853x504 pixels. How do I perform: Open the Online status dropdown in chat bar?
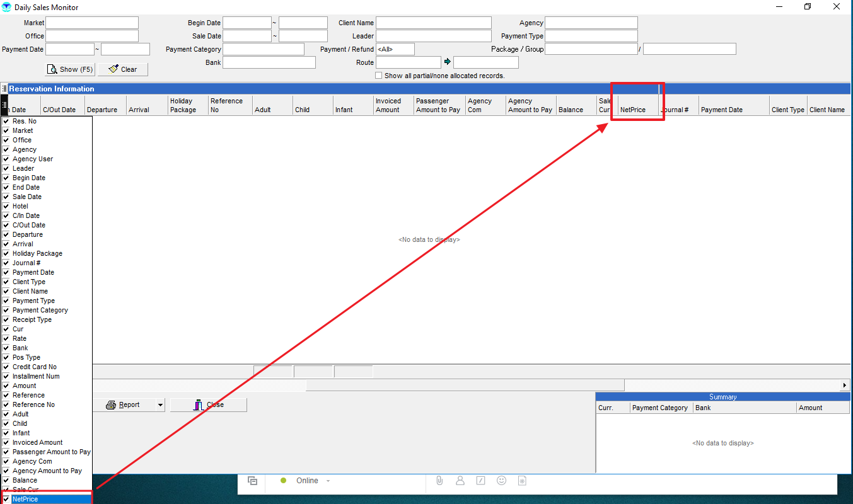point(328,481)
